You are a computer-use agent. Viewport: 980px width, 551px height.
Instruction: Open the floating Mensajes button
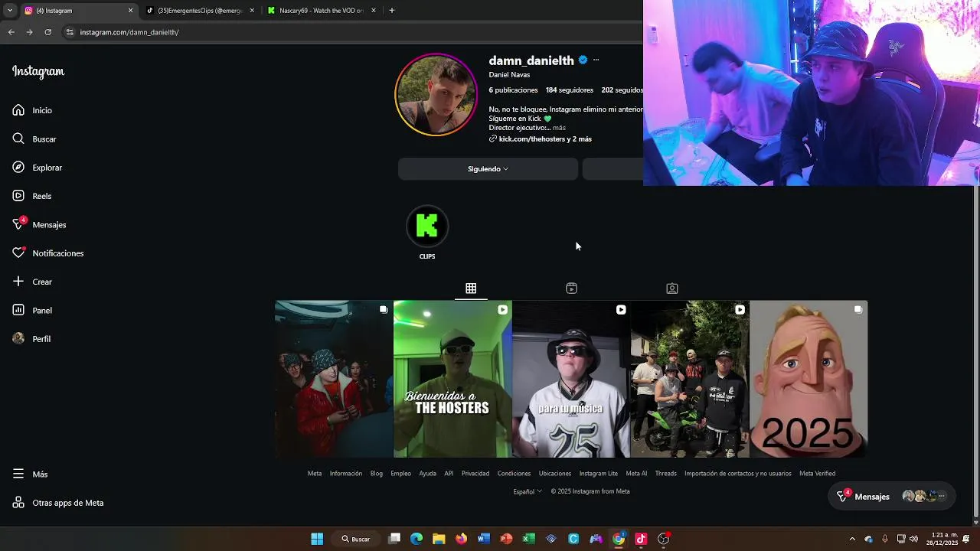[893, 497]
